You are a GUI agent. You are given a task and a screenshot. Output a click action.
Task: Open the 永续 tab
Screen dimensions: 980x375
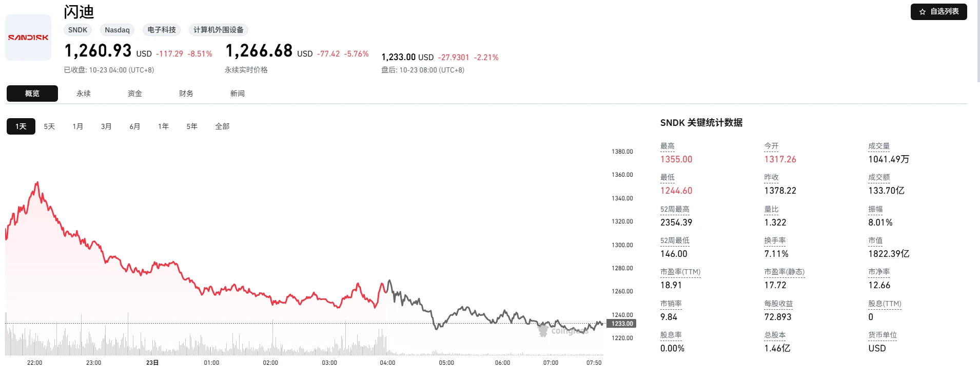pos(84,93)
